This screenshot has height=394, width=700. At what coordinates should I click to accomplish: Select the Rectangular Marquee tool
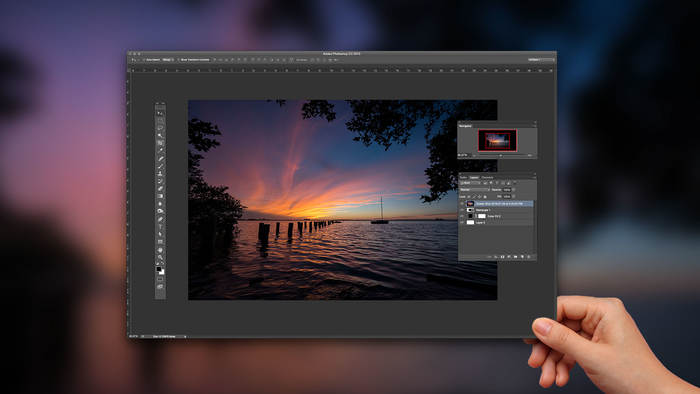pyautogui.click(x=160, y=120)
